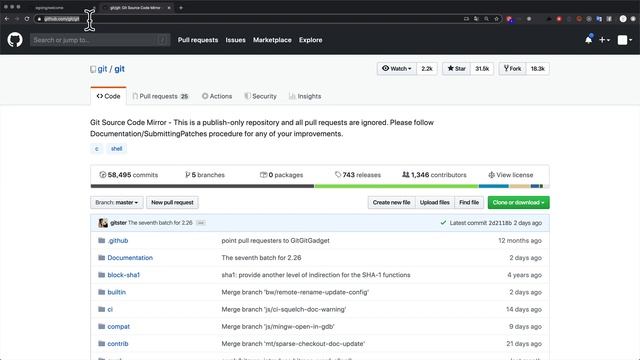Screen dimensions: 640x360
Task: Open Explore in top navigation
Action: [x=311, y=40]
